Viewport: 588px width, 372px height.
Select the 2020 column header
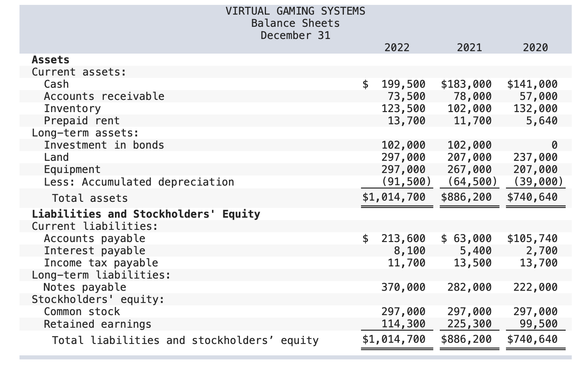(535, 48)
